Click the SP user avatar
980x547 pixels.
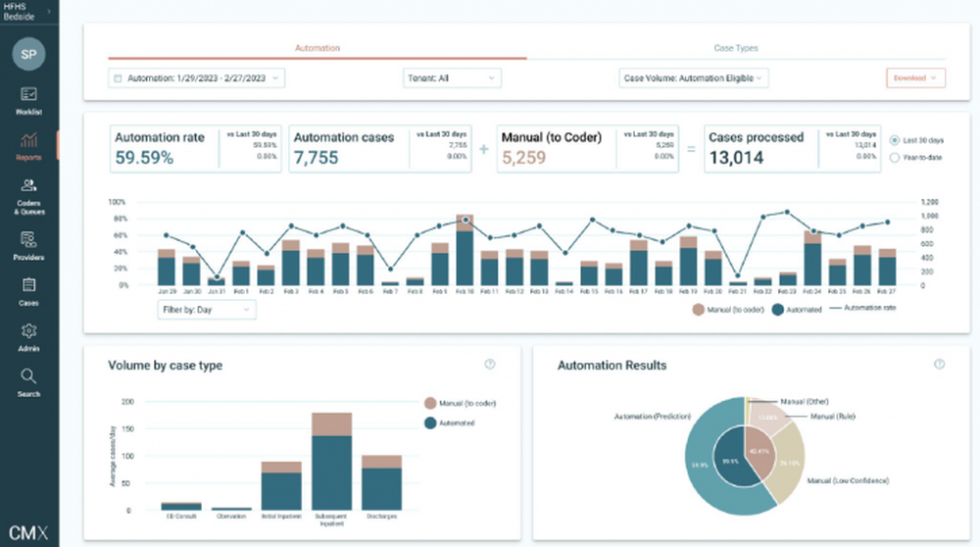point(28,54)
